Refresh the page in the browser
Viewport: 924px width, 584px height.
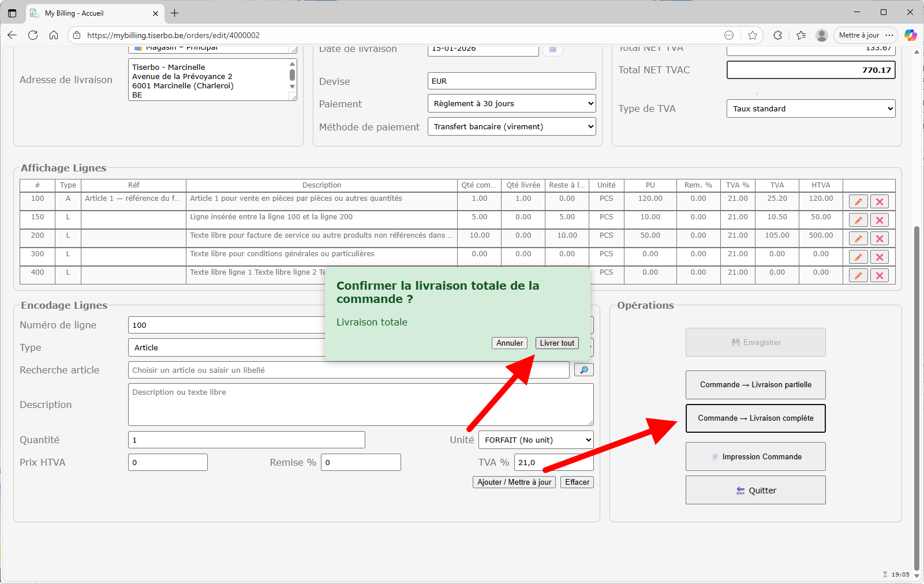click(33, 35)
